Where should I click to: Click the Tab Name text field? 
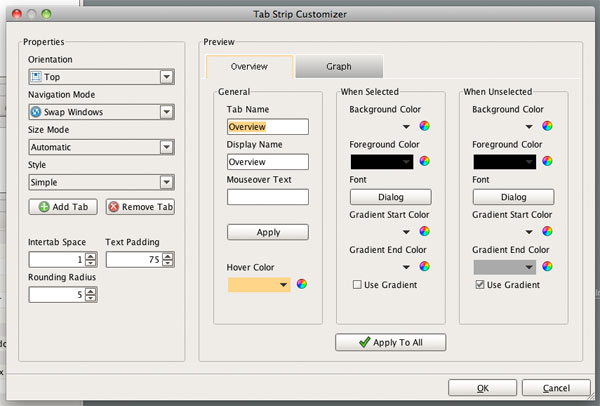point(268,127)
